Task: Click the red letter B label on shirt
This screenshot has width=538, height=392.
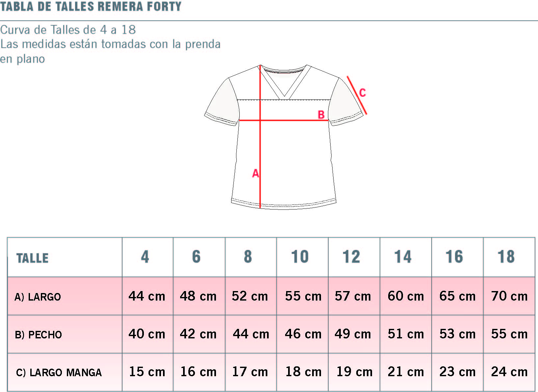Action: pyautogui.click(x=321, y=115)
